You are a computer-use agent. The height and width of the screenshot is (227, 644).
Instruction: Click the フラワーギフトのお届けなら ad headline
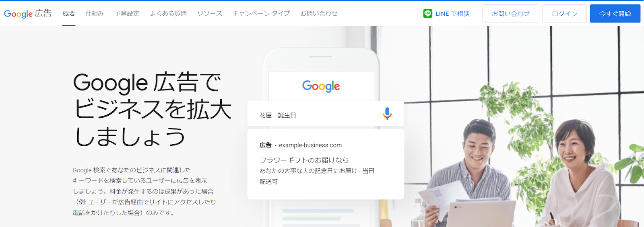(x=304, y=160)
